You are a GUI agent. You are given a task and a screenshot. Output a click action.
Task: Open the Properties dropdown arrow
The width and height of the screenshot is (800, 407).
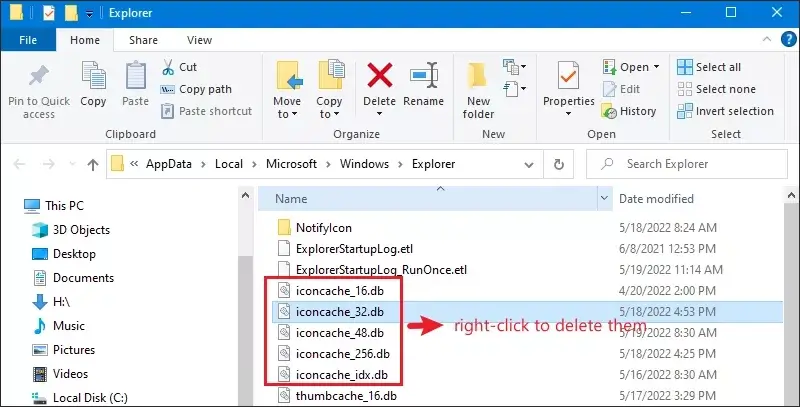(x=568, y=114)
